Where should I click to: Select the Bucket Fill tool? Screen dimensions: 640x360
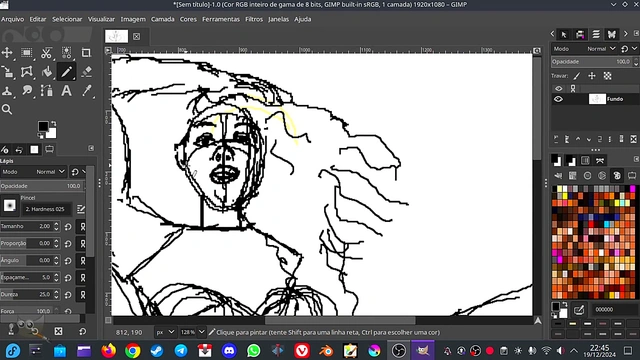pyautogui.click(x=46, y=72)
